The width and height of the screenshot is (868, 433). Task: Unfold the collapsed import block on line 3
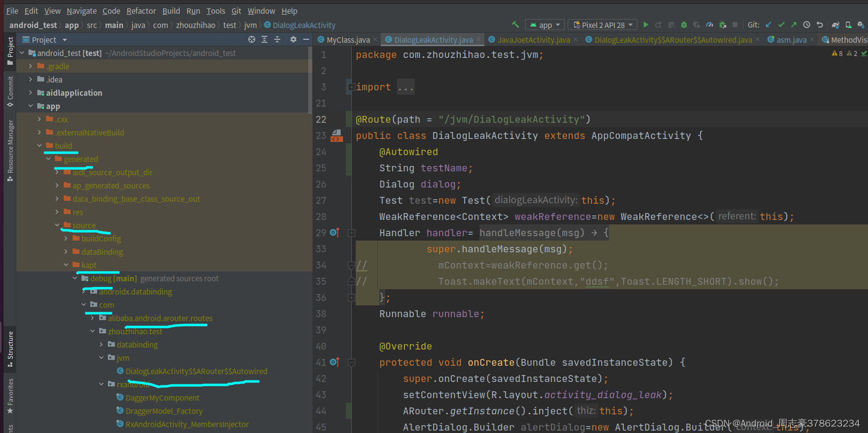[x=351, y=87]
